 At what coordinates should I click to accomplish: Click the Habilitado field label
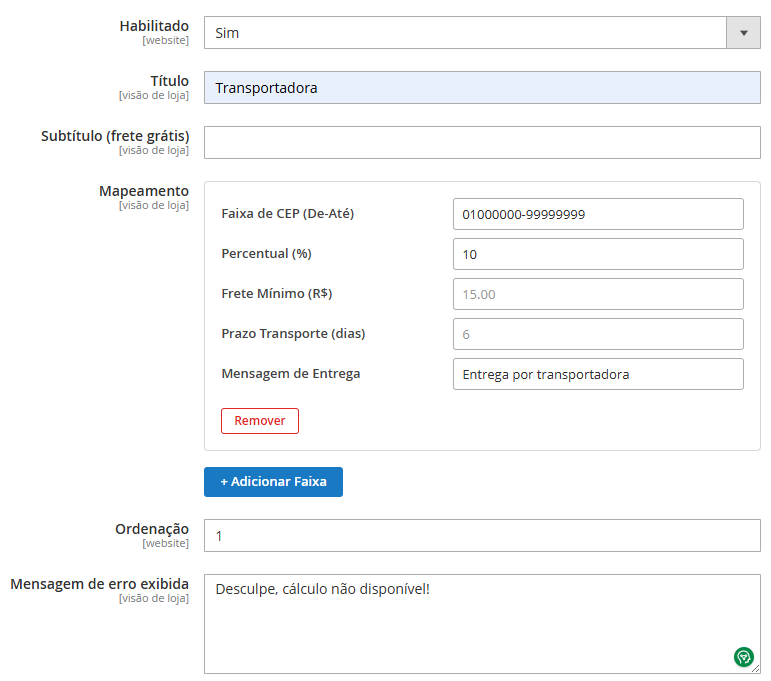(154, 26)
